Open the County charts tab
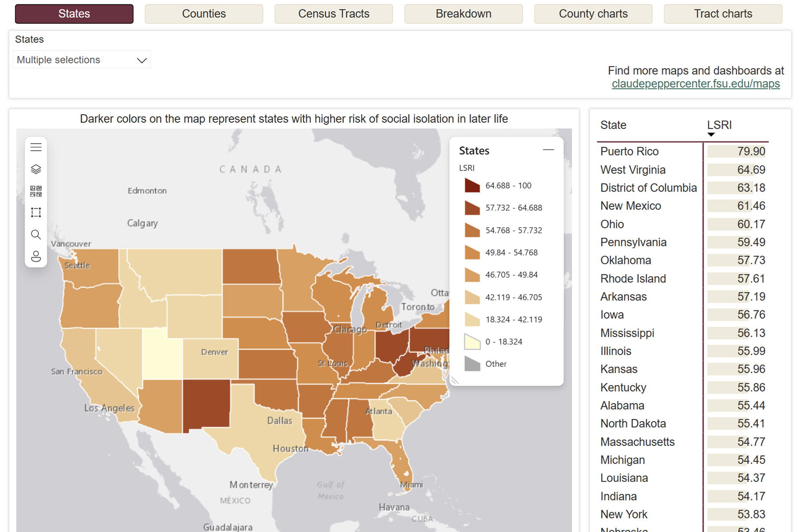 tap(593, 14)
